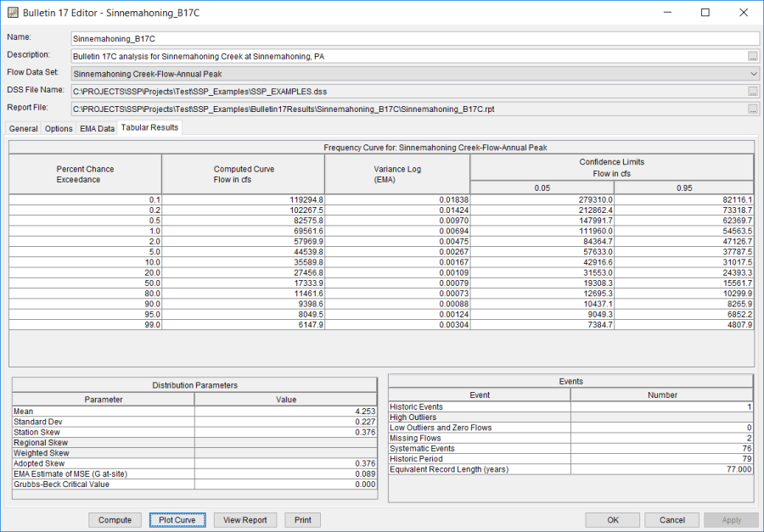
Task: Open the analysis report with View Report
Action: [x=245, y=520]
